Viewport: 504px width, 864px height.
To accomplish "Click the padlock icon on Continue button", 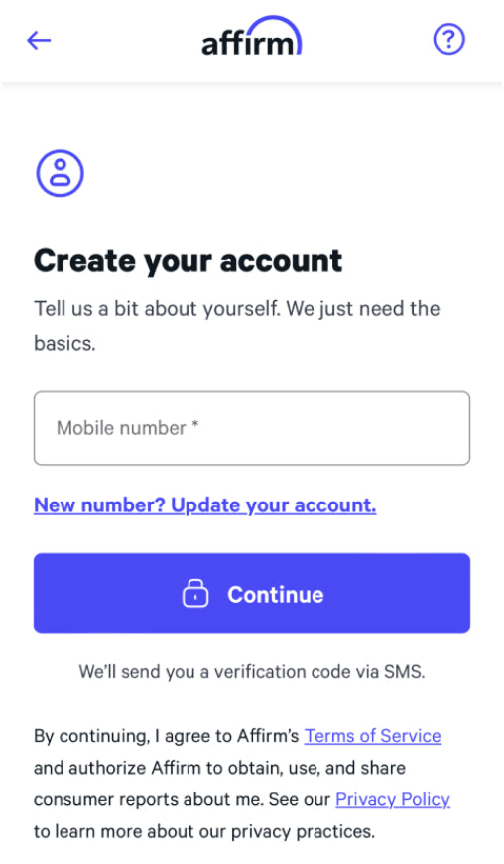I will 195,594.
